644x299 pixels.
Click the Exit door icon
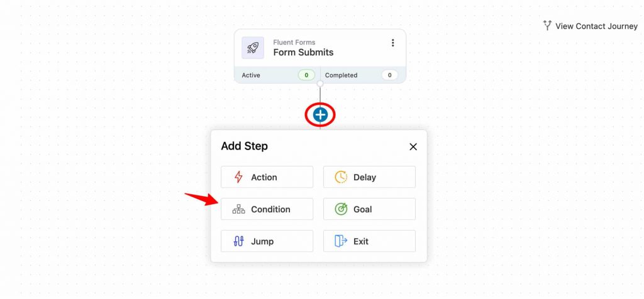[341, 241]
